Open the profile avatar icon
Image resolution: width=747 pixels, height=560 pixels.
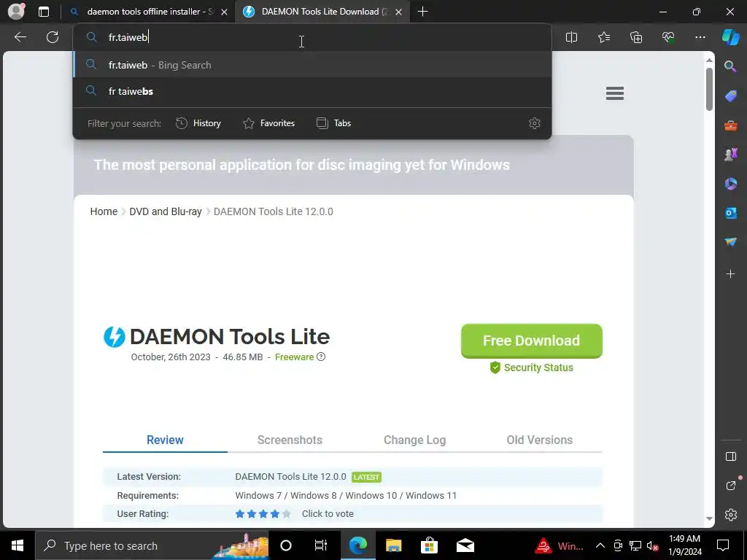[16, 12]
